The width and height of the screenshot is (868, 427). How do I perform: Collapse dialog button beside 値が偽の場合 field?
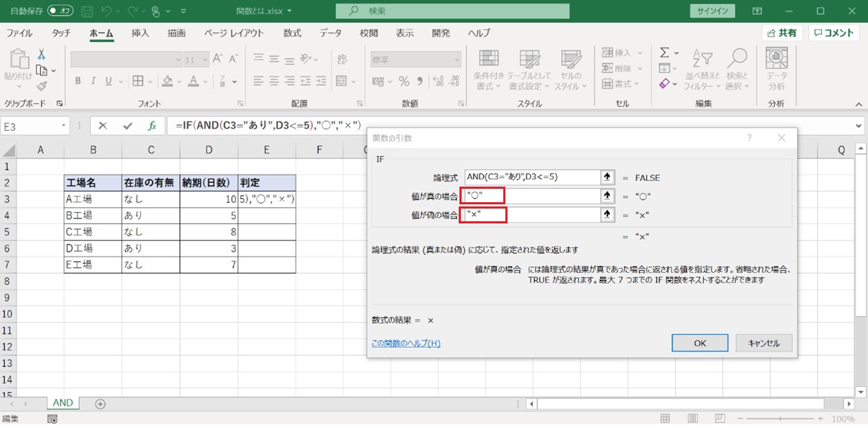(606, 215)
